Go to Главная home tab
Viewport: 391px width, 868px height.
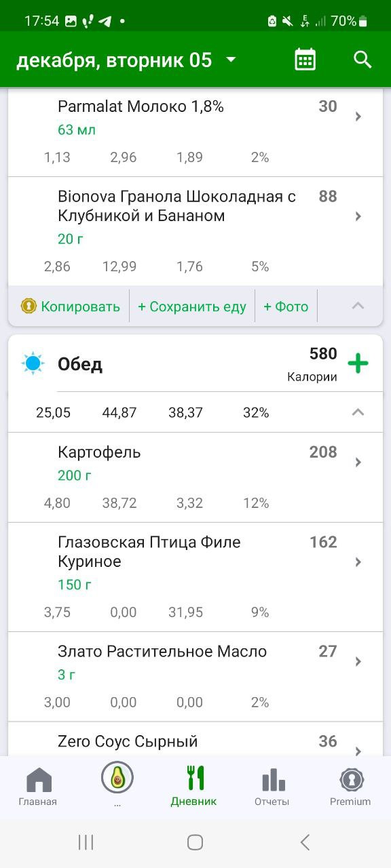(38, 787)
